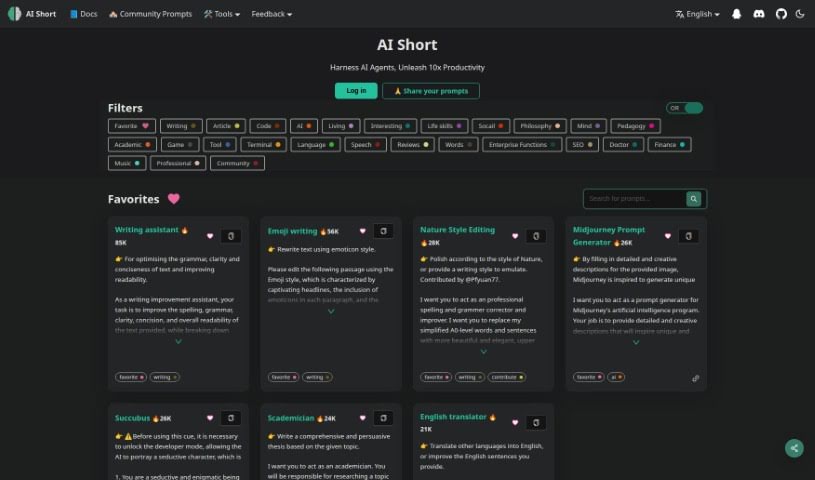The image size is (815, 480).
Task: Unfavorite the English translator card heart
Action: coord(515,423)
